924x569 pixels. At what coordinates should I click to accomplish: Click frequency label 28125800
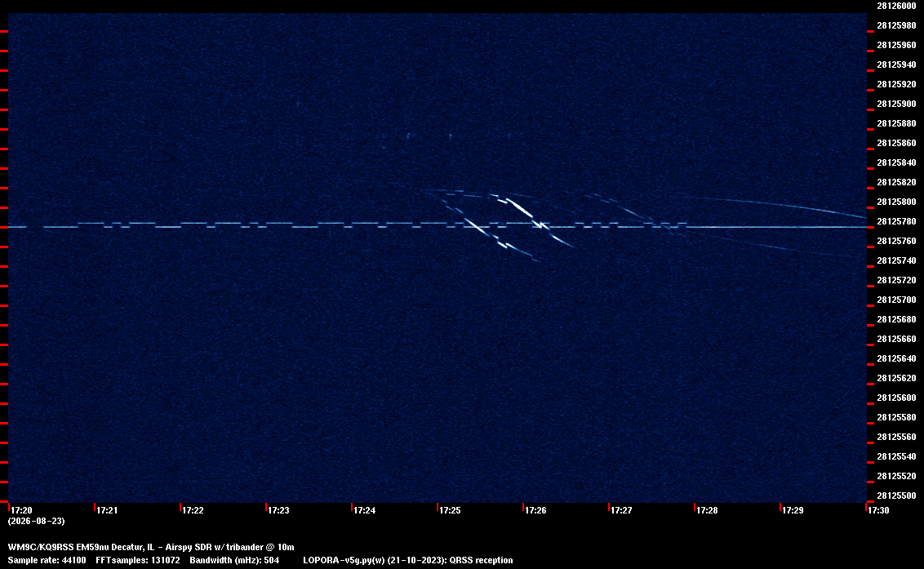(897, 202)
